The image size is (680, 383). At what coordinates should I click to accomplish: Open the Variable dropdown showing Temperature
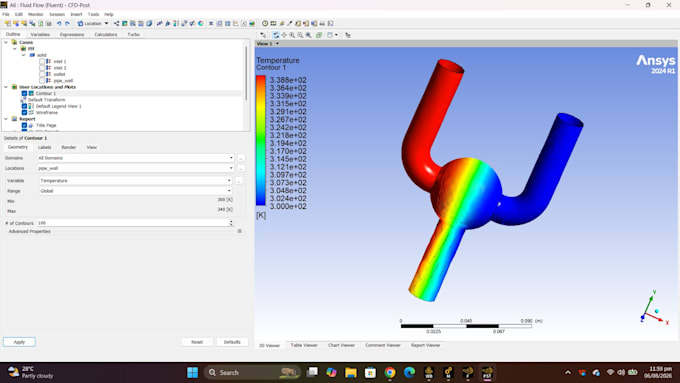(x=135, y=180)
